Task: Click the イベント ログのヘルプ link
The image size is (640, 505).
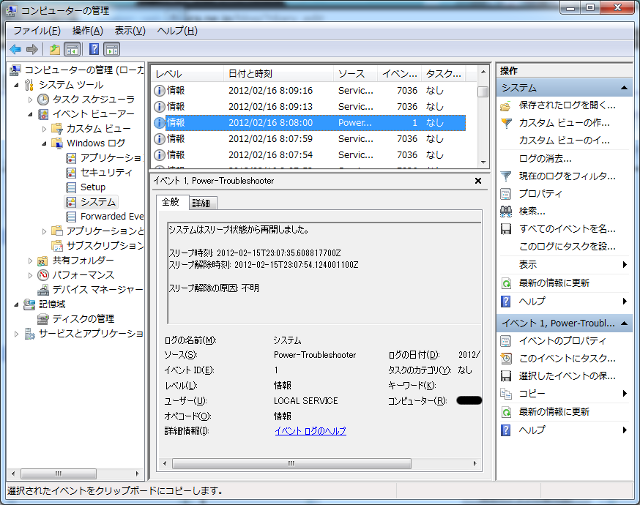Action: click(310, 431)
